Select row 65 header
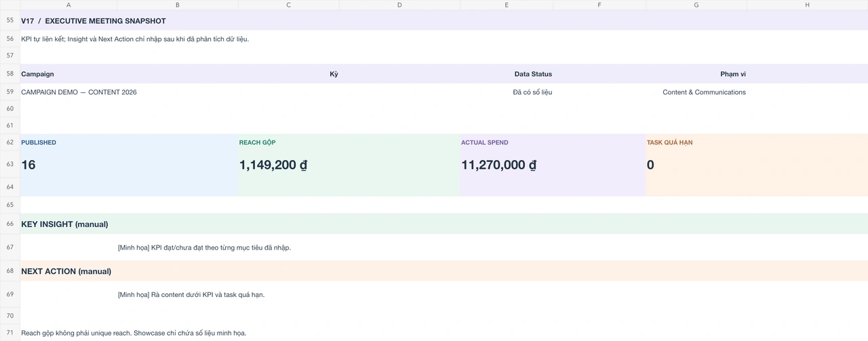Screen dimensions: 868x341 coord(10,205)
